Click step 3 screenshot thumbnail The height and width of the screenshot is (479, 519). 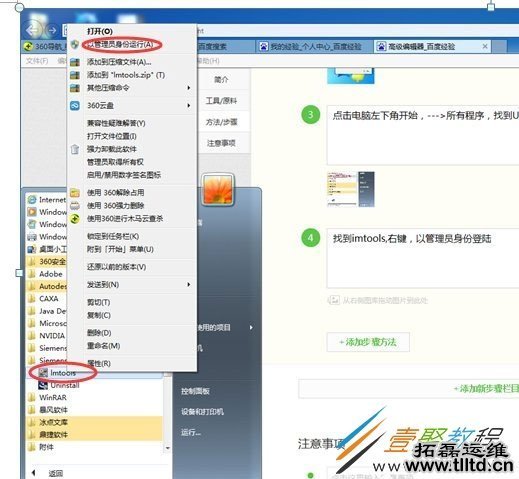(351, 189)
